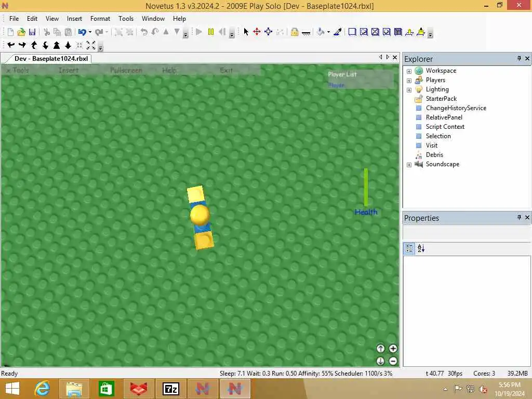The height and width of the screenshot is (399, 532).
Task: Open overflow options of the camera toolbar
Action: pyautogui.click(x=100, y=47)
